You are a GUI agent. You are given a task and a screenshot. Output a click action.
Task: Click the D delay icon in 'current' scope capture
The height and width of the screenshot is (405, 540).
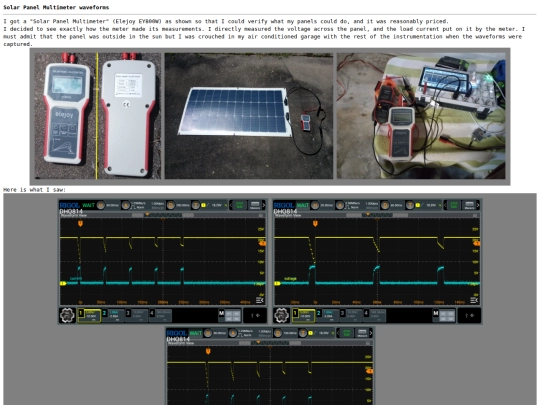click(170, 205)
